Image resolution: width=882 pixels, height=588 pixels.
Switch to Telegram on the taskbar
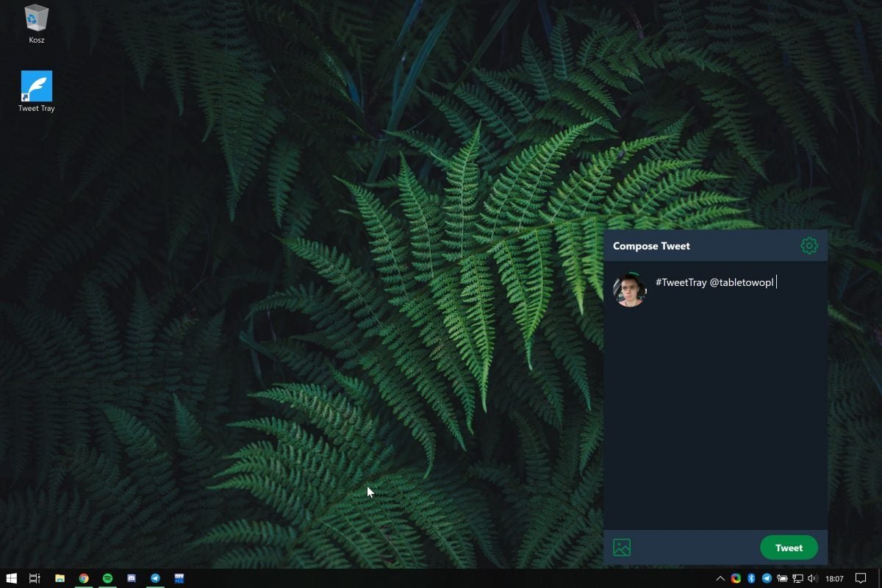coord(155,578)
